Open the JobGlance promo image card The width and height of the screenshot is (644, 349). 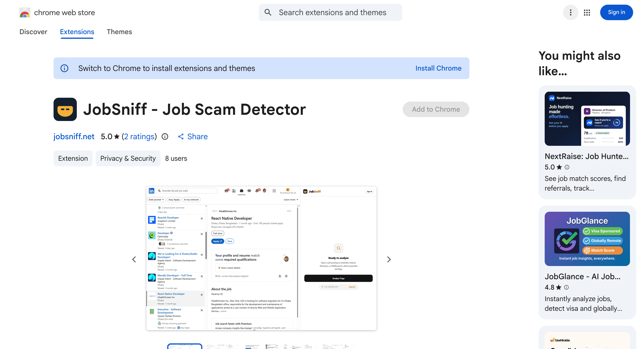pos(587,239)
